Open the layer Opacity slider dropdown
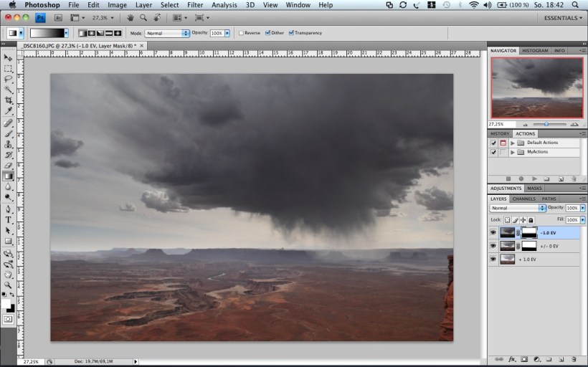Viewport: 588px width, 367px height. (x=582, y=208)
